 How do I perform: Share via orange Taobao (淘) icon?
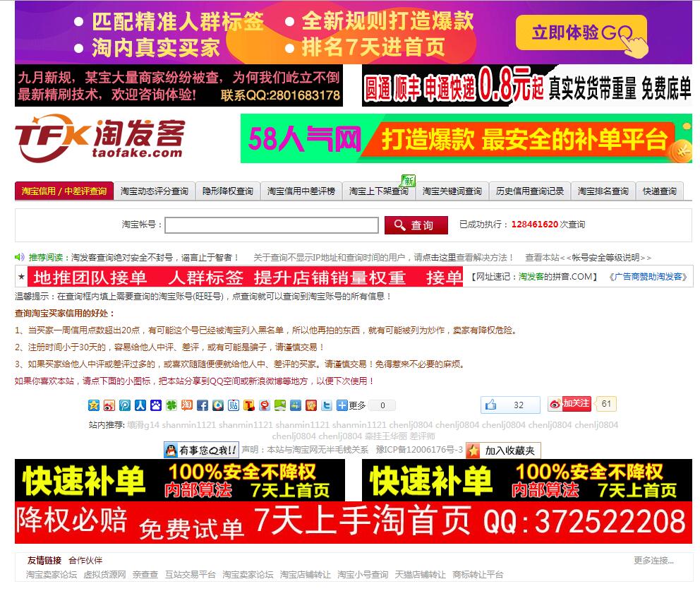coord(187,405)
